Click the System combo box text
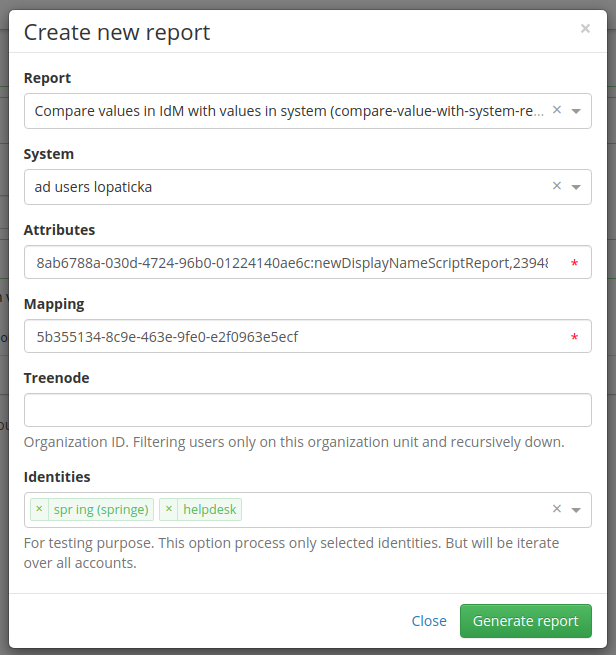Viewport: 616px width, 655px height. pyautogui.click(x=93, y=187)
